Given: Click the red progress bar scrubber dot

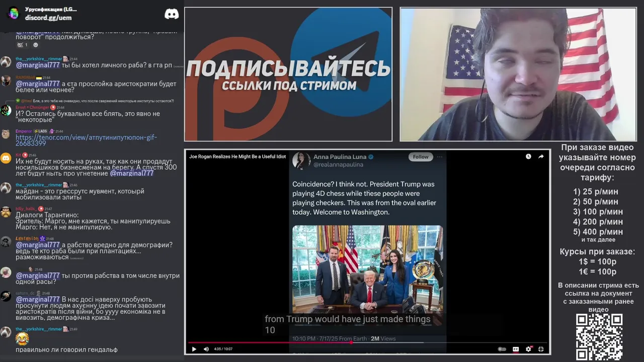Looking at the screenshot, I should click(x=351, y=343).
